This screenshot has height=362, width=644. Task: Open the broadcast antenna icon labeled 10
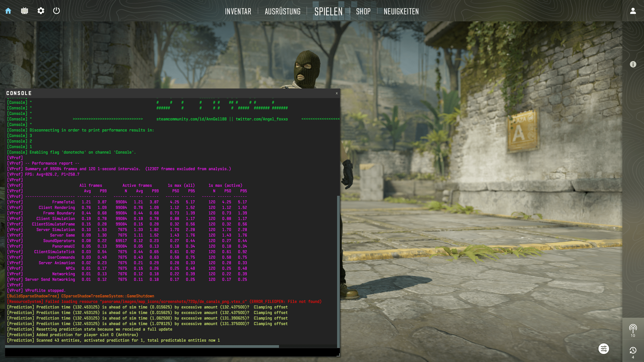click(633, 329)
